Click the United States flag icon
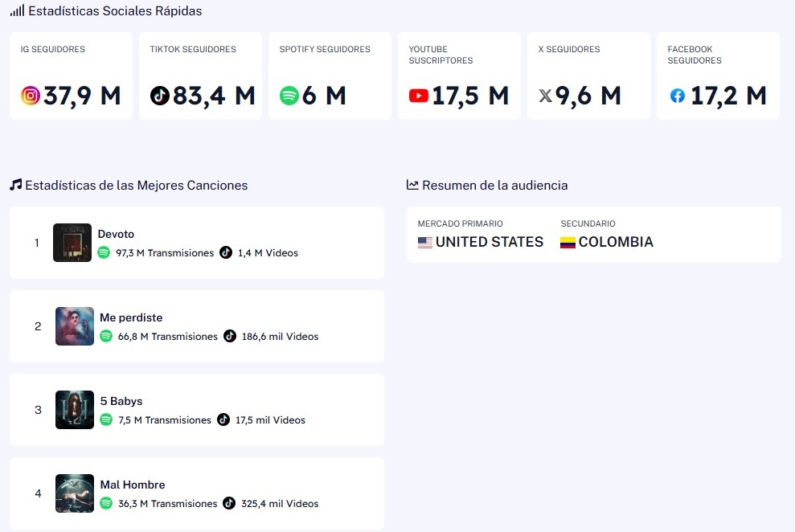 425,242
